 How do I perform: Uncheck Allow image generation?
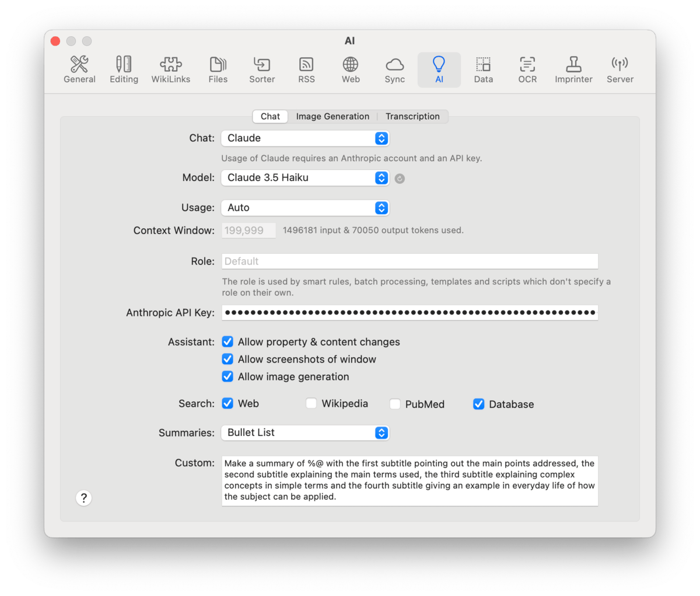point(228,377)
